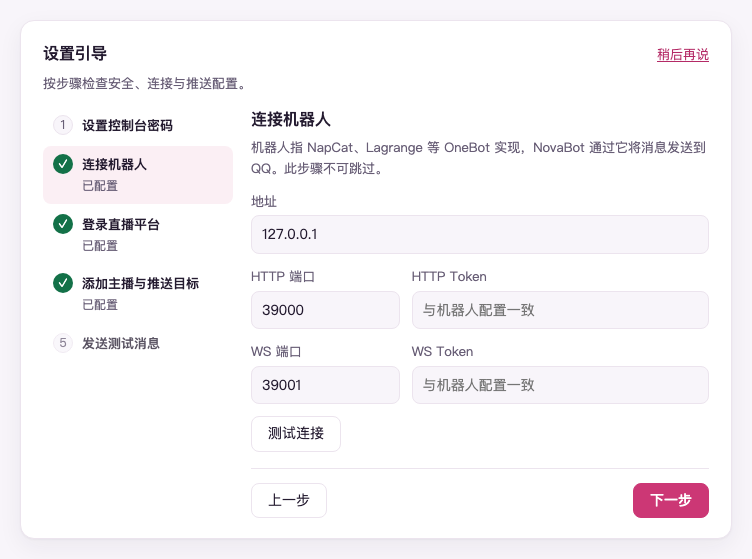The image size is (752, 559).
Task: Click the NapCat、Lagrange description paragraph
Action: (x=479, y=158)
